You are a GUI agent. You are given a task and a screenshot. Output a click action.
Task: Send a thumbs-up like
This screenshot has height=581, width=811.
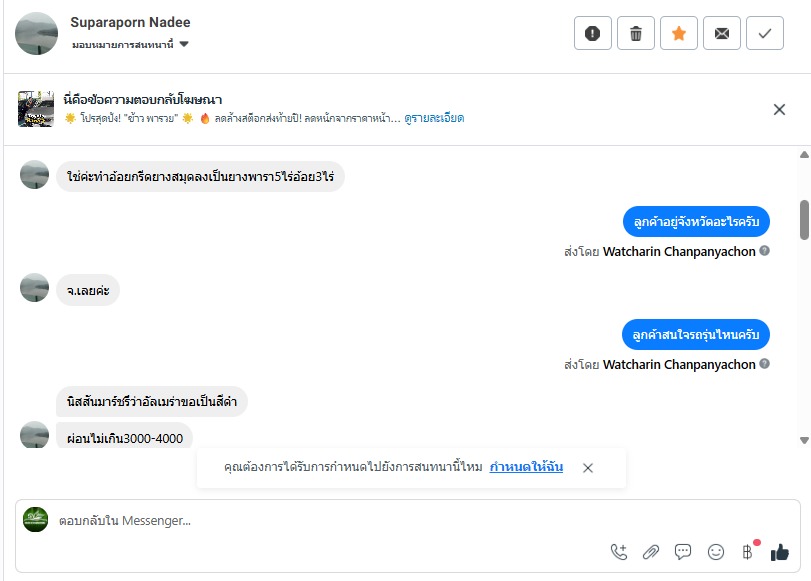click(x=780, y=551)
